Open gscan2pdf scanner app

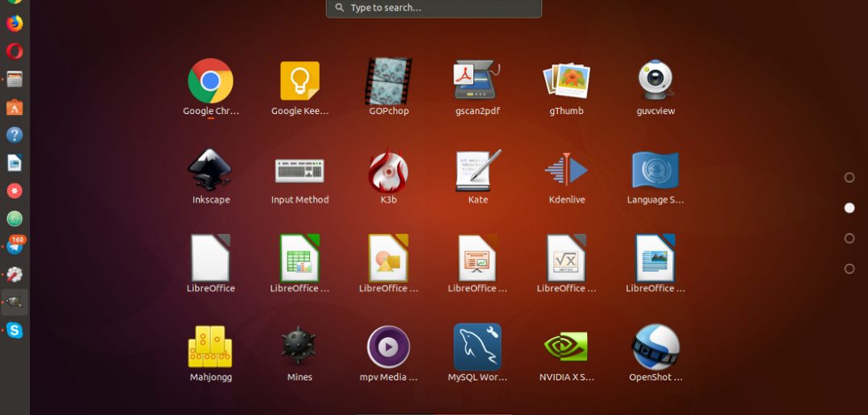click(477, 80)
